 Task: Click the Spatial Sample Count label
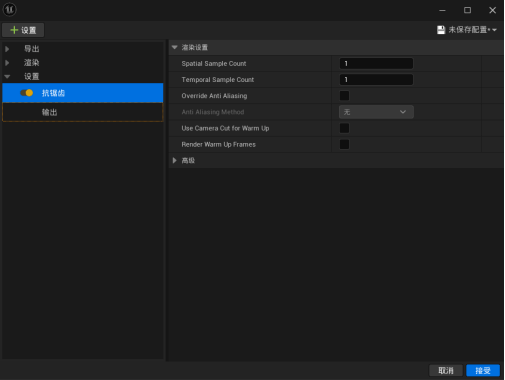(x=214, y=64)
